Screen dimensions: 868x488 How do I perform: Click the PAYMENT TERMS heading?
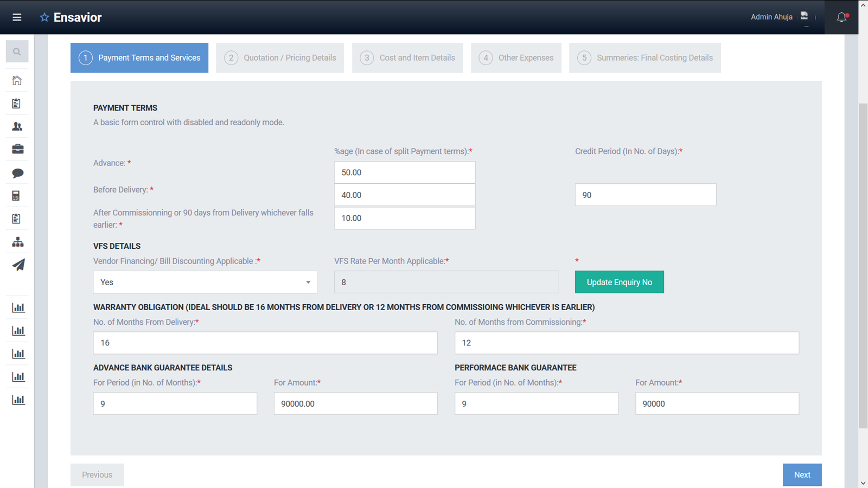pos(125,108)
